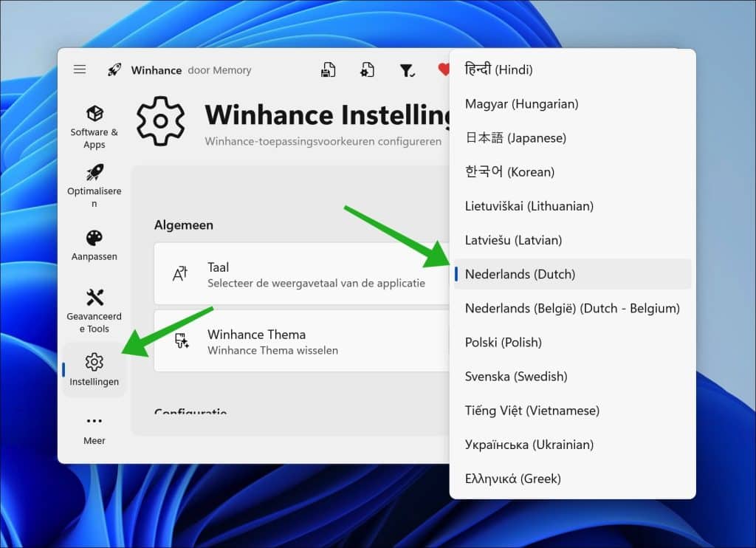The width and height of the screenshot is (756, 548).
Task: Open Optimaliseren rocket section
Action: (94, 185)
